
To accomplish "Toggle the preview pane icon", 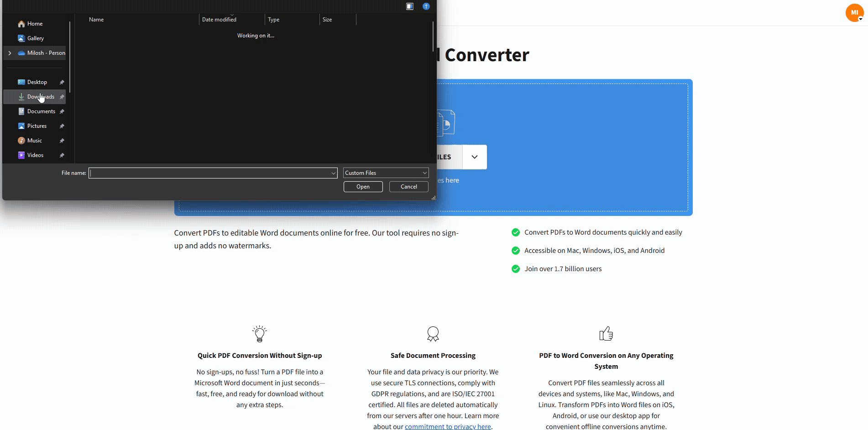I will click(x=409, y=6).
